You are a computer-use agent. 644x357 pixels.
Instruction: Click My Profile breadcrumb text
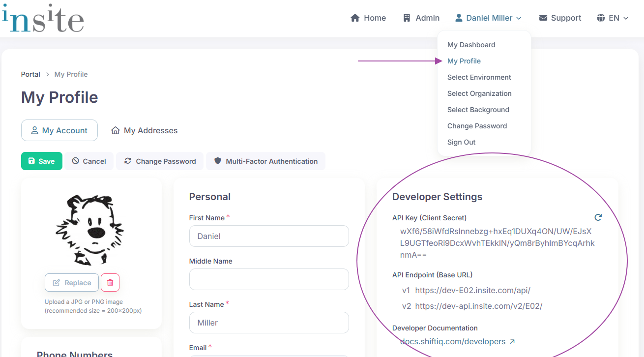(x=71, y=74)
